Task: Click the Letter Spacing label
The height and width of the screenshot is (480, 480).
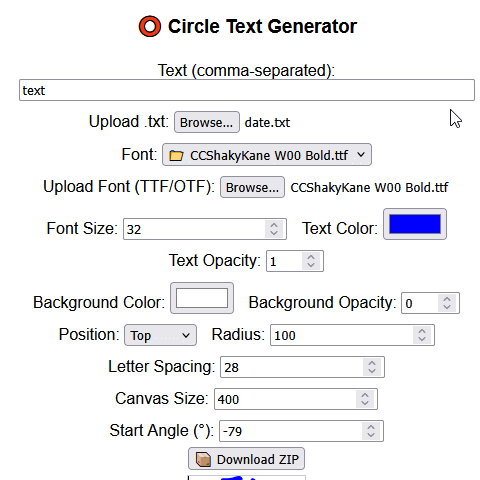Action: (x=162, y=366)
